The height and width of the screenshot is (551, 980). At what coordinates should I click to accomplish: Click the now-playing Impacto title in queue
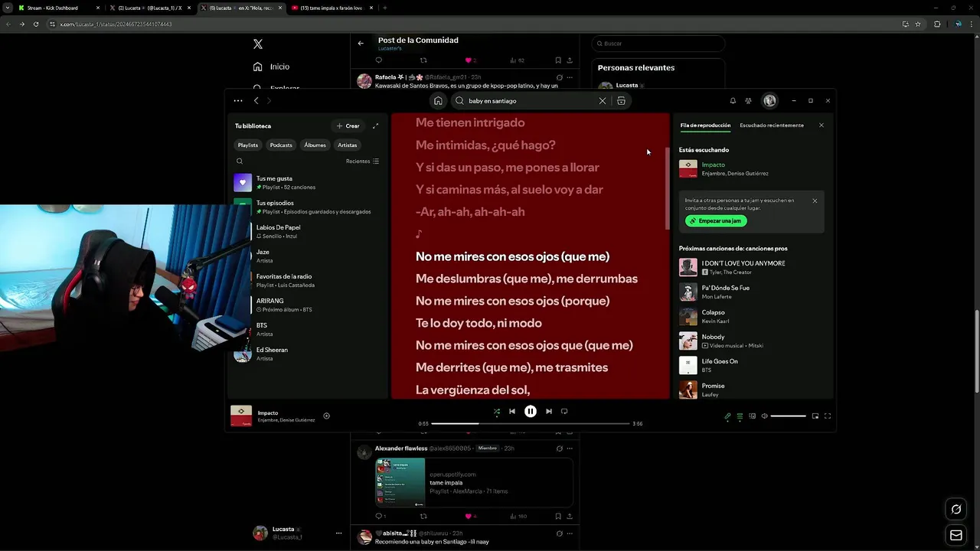pyautogui.click(x=714, y=165)
